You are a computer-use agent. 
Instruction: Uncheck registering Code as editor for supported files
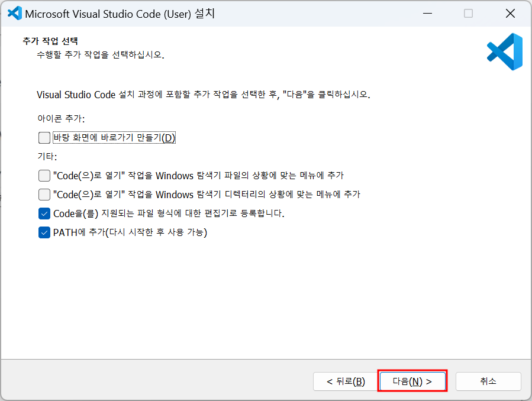(x=44, y=214)
